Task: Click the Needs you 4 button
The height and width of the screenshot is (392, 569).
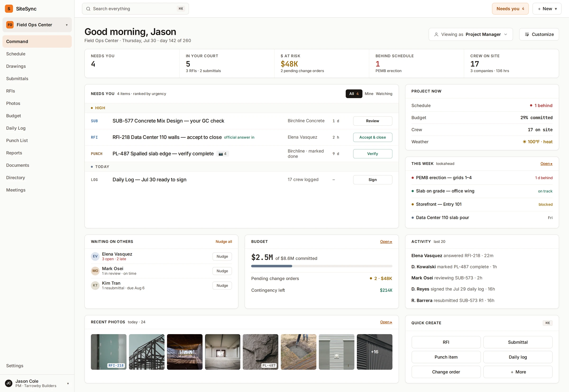Action: click(x=510, y=9)
